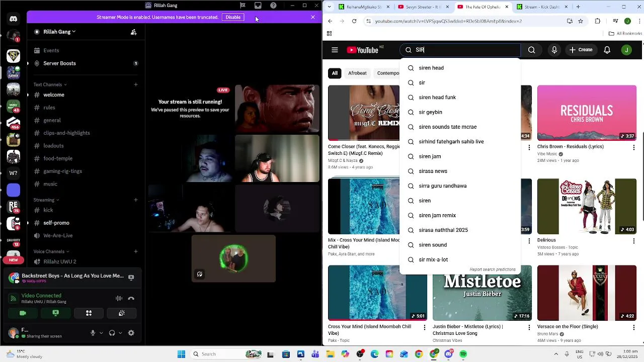Bookmark this tab with star icon
Screen dimensions: 644x362
[581, 21]
